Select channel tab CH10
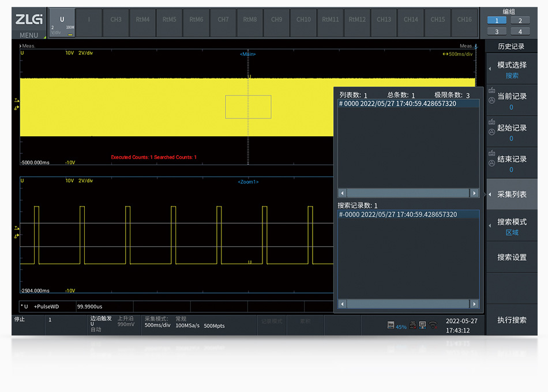The height and width of the screenshot is (392, 548). (x=303, y=22)
